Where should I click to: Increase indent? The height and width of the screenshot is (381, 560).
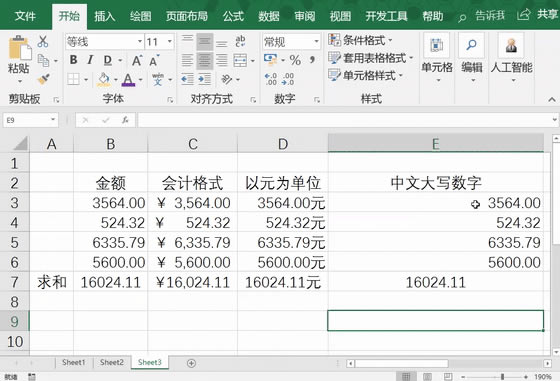tap(204, 79)
